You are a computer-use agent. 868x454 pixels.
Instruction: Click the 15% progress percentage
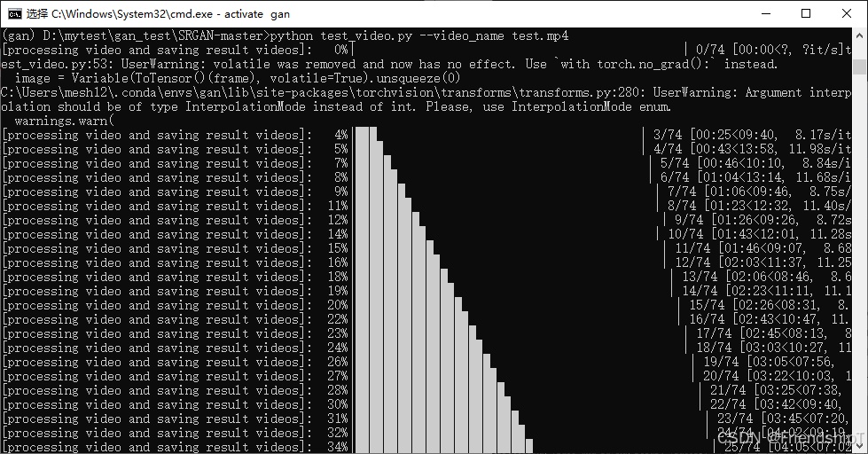click(x=338, y=248)
